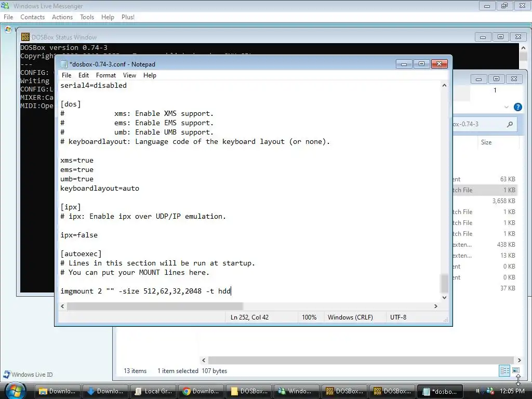Open the dosbox conf Notepad taskbar button
This screenshot has height=399, width=532.
click(440, 391)
